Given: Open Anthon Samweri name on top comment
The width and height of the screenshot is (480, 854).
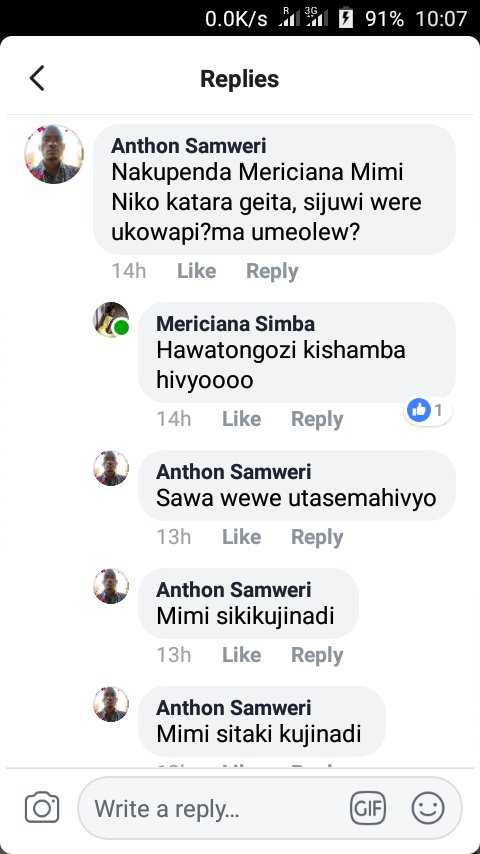Looking at the screenshot, I should (x=189, y=146).
